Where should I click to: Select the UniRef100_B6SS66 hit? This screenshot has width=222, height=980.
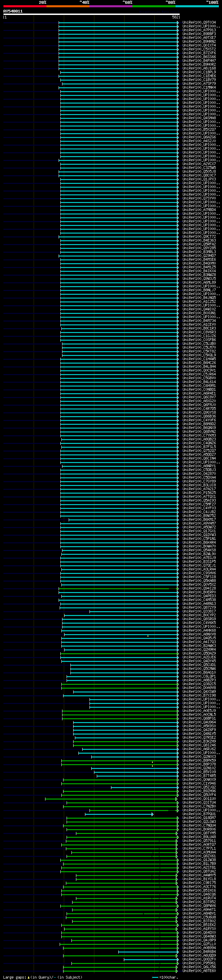pyautogui.click(x=199, y=57)
